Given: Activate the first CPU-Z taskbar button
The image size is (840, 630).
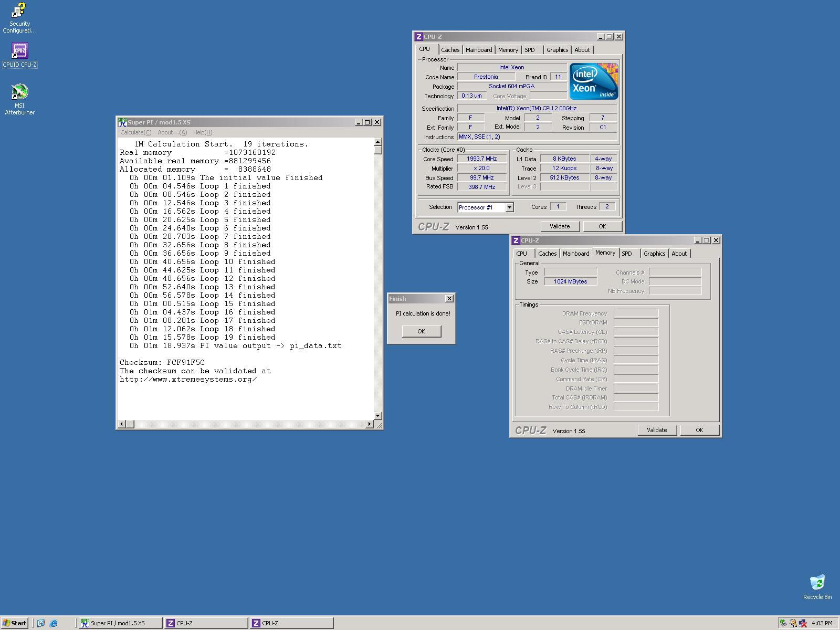Looking at the screenshot, I should pyautogui.click(x=205, y=623).
